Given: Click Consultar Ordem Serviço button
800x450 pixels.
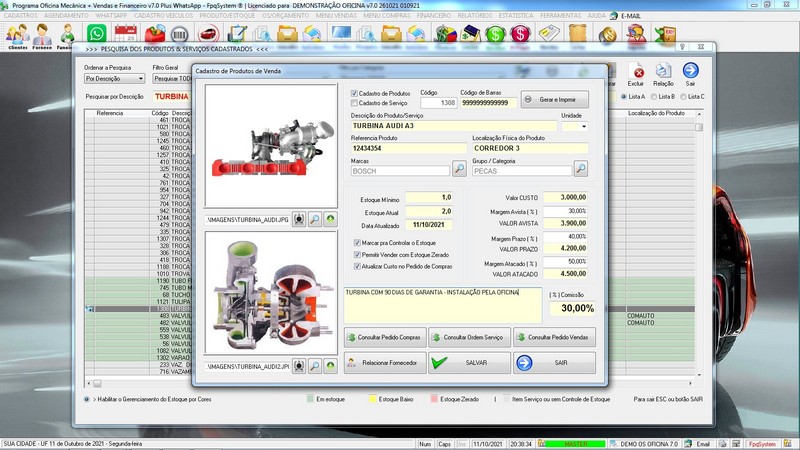Looking at the screenshot, I should [469, 337].
